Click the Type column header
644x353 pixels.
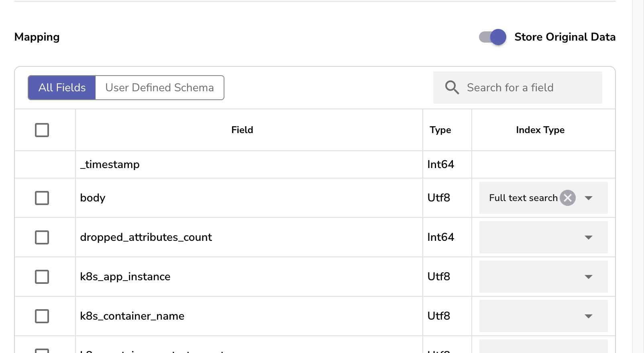pos(440,130)
